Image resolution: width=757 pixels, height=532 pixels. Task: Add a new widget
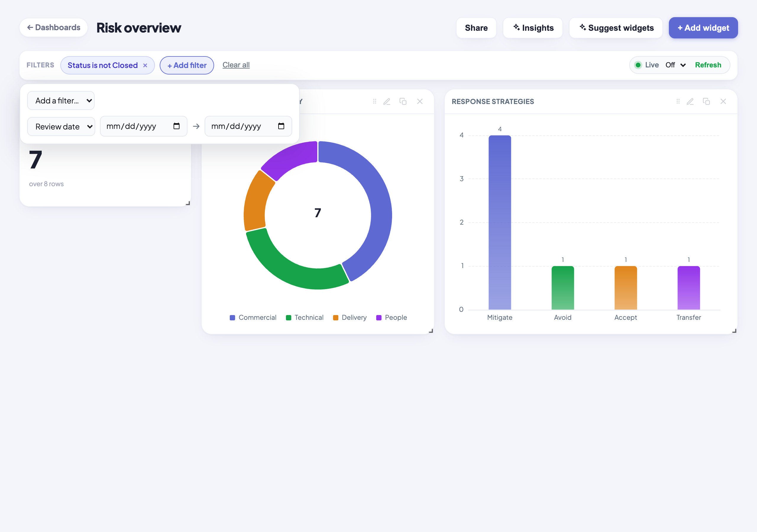click(x=703, y=28)
